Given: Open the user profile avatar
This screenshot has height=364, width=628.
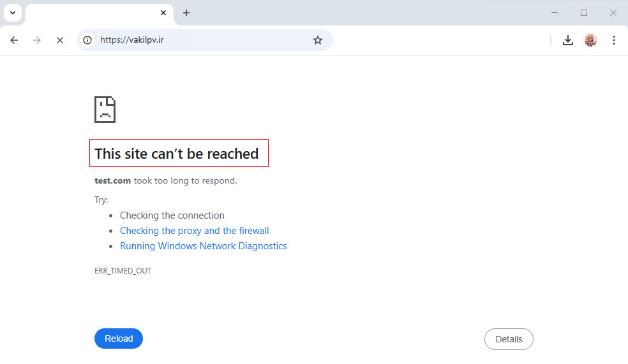Looking at the screenshot, I should coord(590,40).
